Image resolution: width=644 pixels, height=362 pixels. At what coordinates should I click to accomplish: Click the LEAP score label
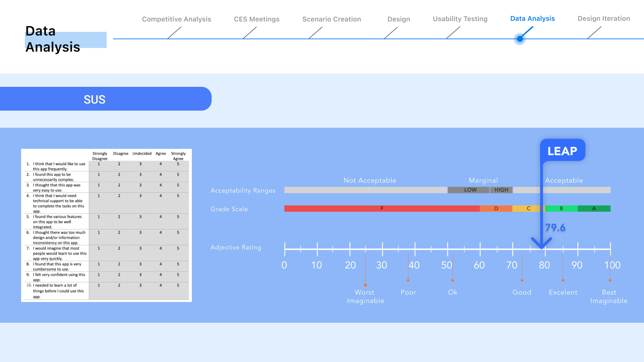[562, 151]
